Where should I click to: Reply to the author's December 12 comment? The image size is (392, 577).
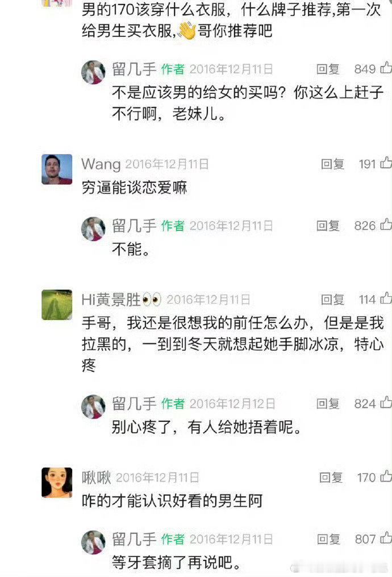pos(328,404)
